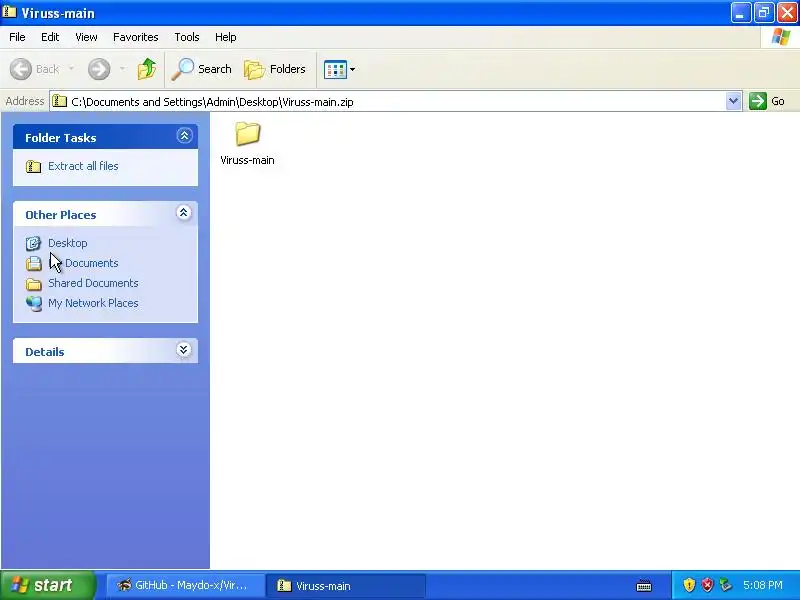Expand the Address bar dropdown
This screenshot has height=600, width=800.
733,101
